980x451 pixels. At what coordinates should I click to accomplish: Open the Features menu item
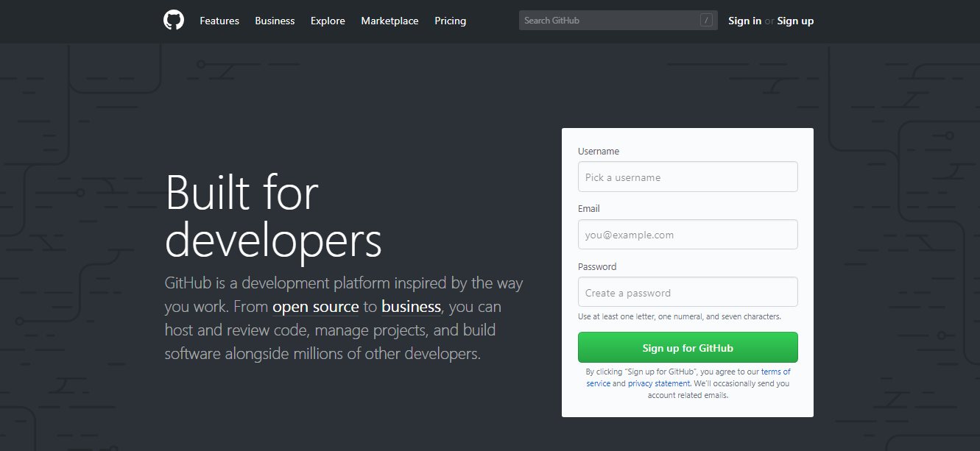[x=219, y=21]
